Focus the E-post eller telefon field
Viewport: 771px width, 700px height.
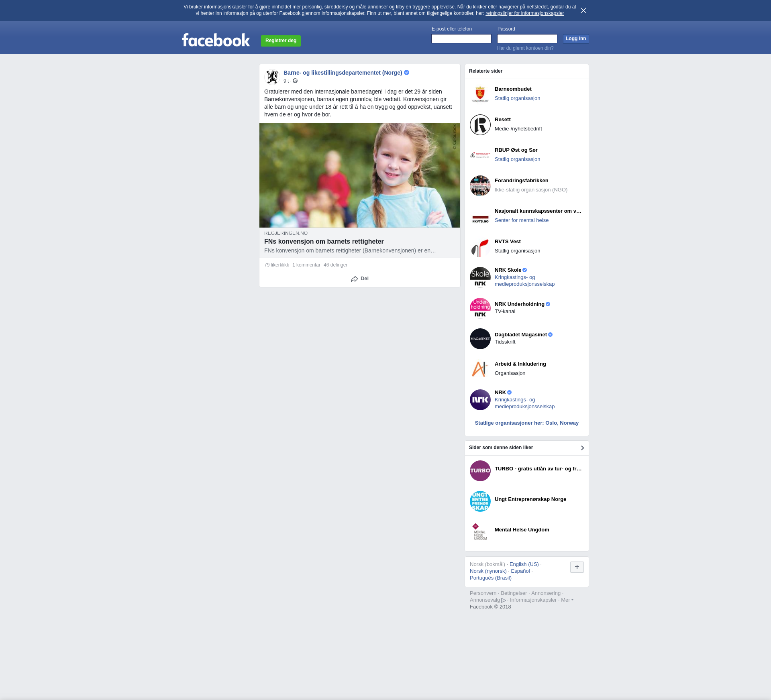point(461,39)
